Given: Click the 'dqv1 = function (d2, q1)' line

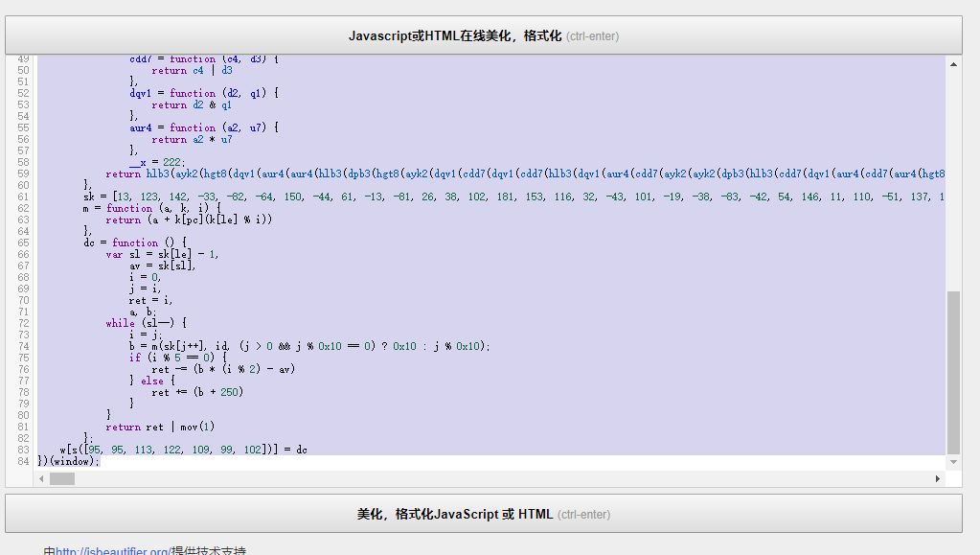Looking at the screenshot, I should (x=204, y=93).
